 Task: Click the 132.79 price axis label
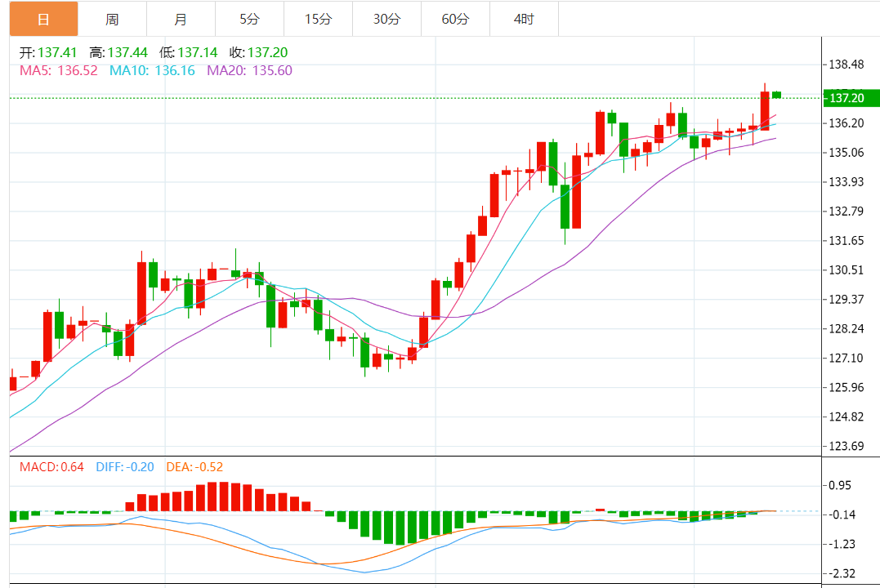(x=846, y=212)
